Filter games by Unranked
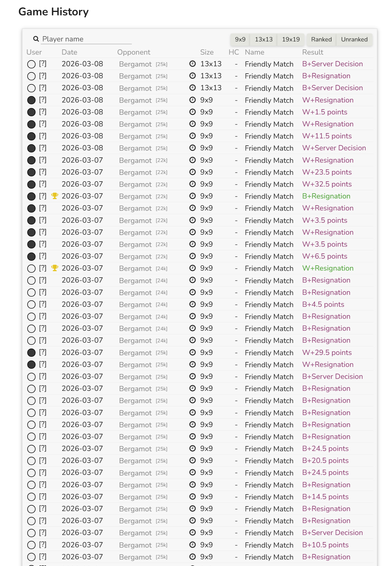The height and width of the screenshot is (566, 392). point(354,39)
